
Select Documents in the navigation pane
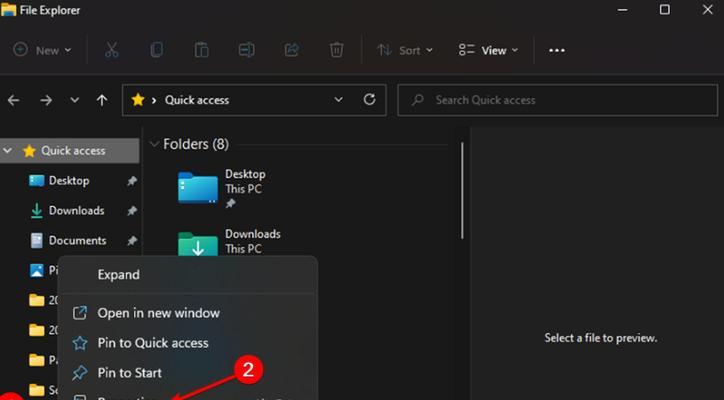tap(78, 241)
